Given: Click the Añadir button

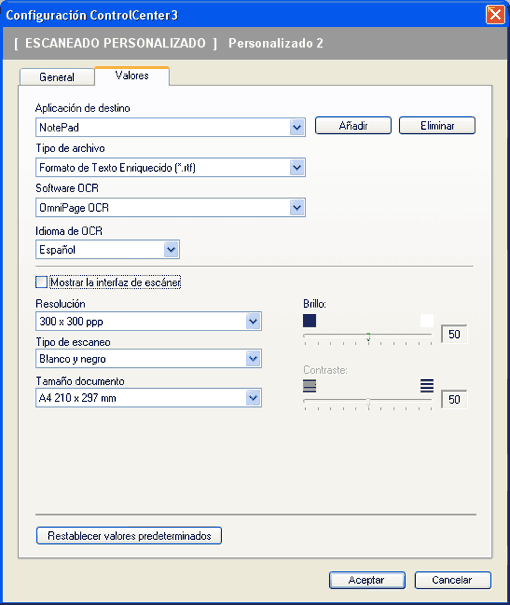Looking at the screenshot, I should 353,126.
